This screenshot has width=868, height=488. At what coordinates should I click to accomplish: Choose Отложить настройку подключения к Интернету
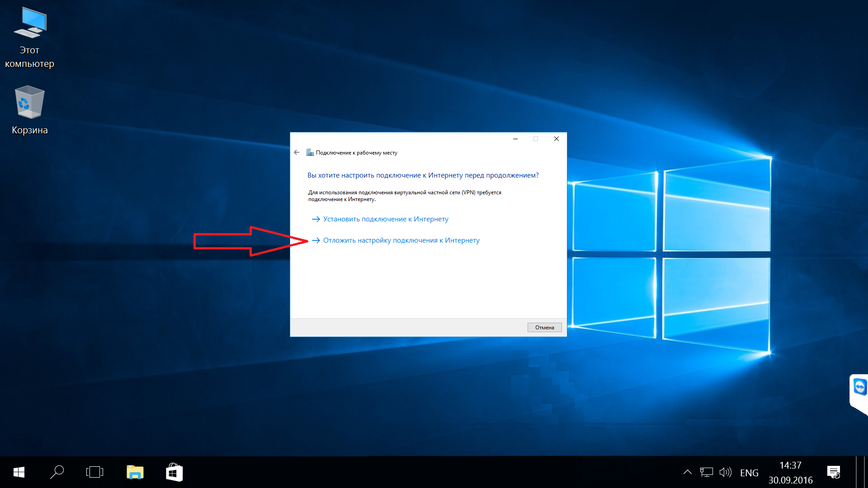point(396,240)
